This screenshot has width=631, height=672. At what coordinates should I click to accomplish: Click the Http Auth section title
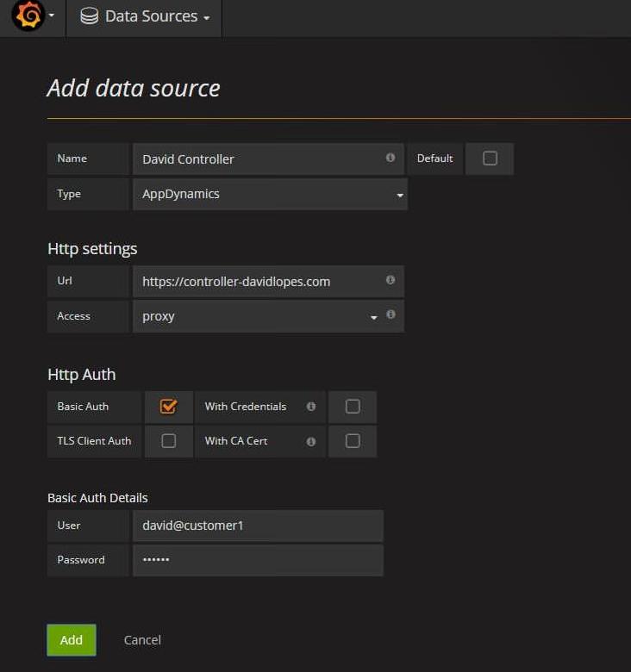[81, 374]
